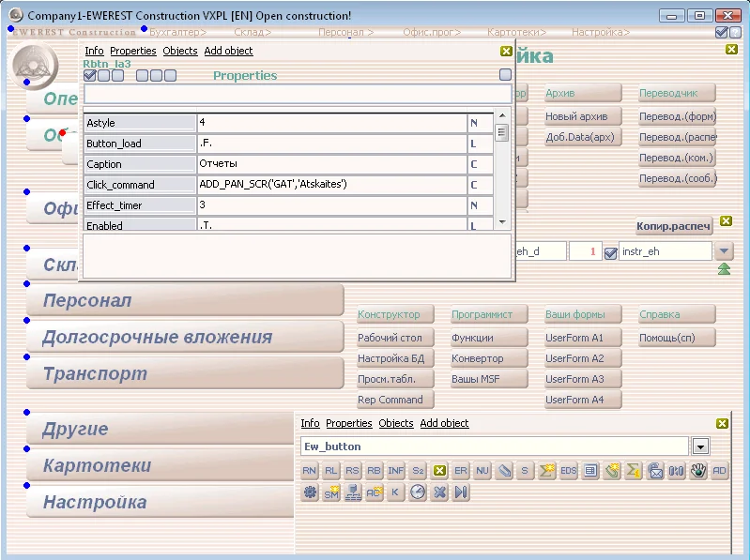Toggle the checked box under Rbtn_la3
Viewport: 750px width, 560px height.
[x=90, y=75]
